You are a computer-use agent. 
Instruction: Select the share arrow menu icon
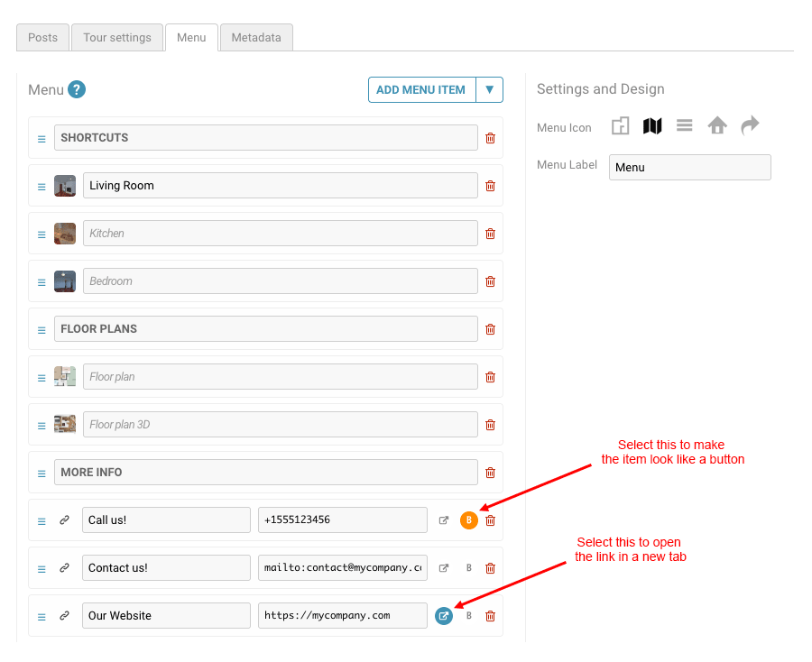click(x=750, y=126)
